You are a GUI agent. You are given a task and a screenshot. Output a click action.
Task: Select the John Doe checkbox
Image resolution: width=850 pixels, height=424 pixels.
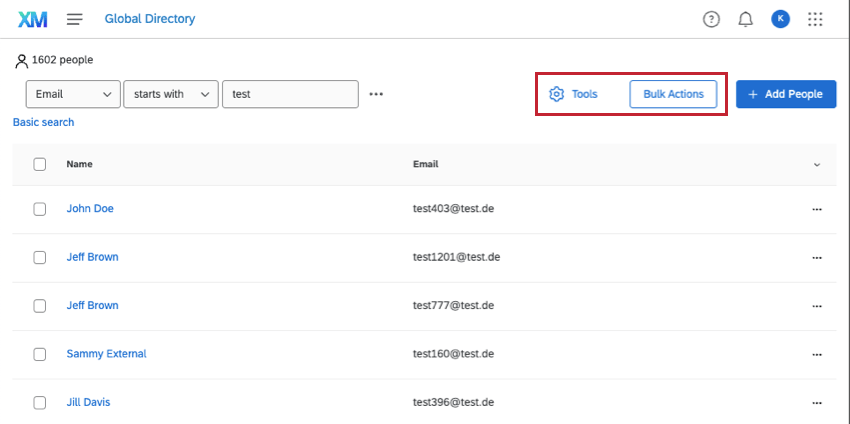[x=40, y=209]
